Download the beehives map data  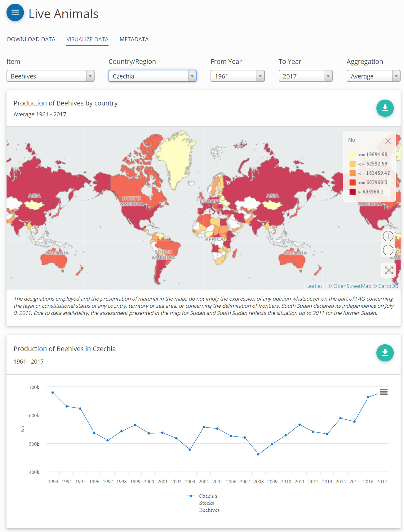tap(385, 108)
